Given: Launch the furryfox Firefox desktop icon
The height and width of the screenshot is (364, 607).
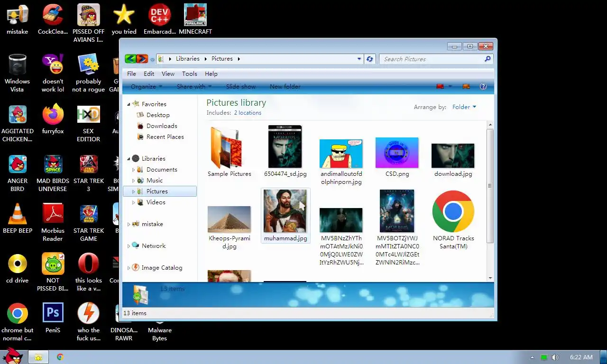Looking at the screenshot, I should pos(53,118).
